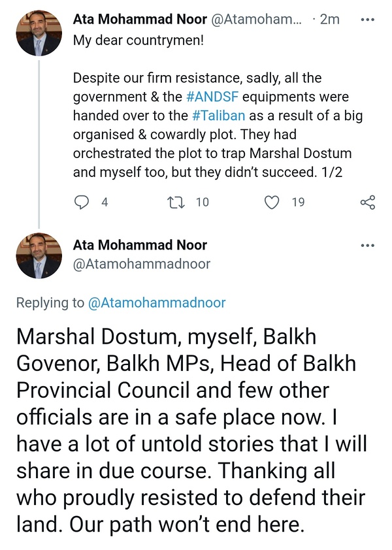Click the retweet count 10
Screen dimensions: 392x550
[203, 202]
